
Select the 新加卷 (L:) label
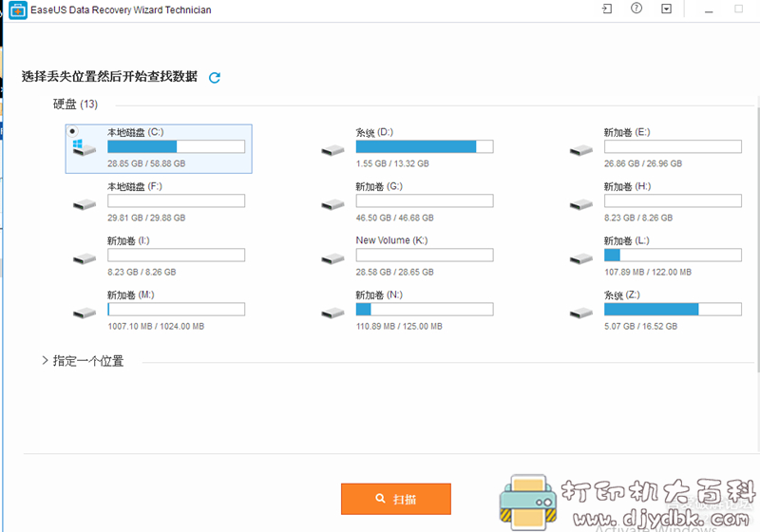click(x=626, y=240)
